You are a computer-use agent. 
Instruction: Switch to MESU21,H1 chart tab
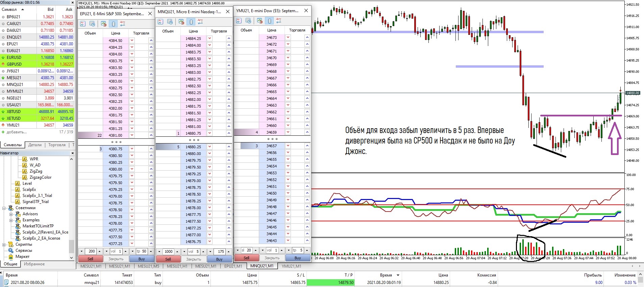click(177, 266)
